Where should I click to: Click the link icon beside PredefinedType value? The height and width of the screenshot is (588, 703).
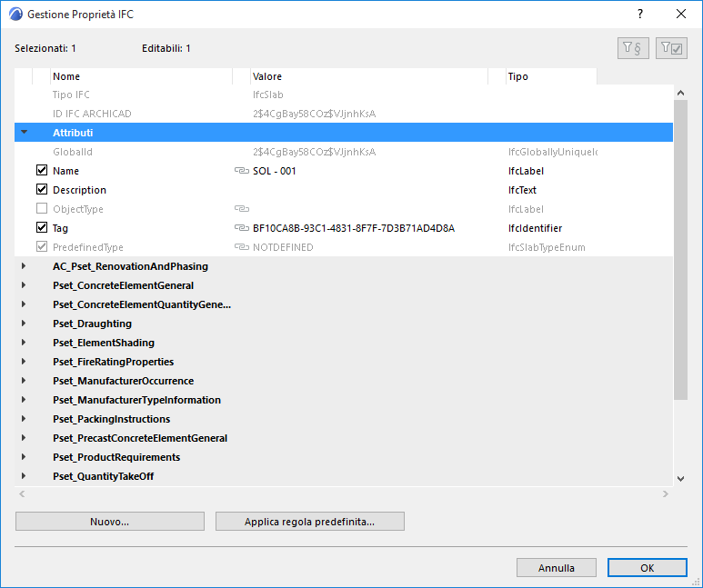(x=242, y=247)
